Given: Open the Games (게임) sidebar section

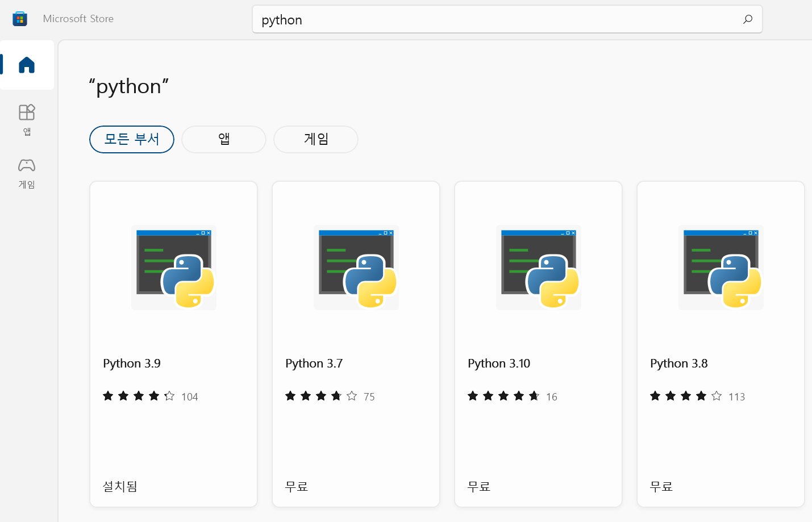Looking at the screenshot, I should pos(27,173).
